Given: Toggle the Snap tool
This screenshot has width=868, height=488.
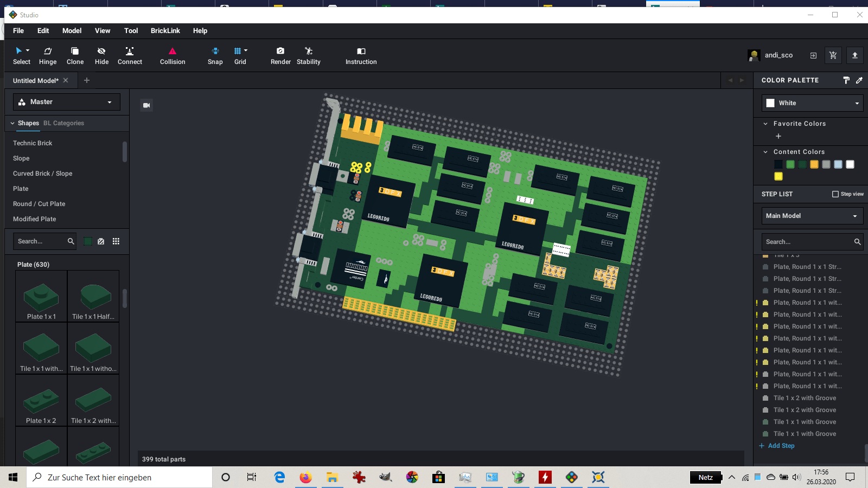Looking at the screenshot, I should pyautogui.click(x=215, y=56).
